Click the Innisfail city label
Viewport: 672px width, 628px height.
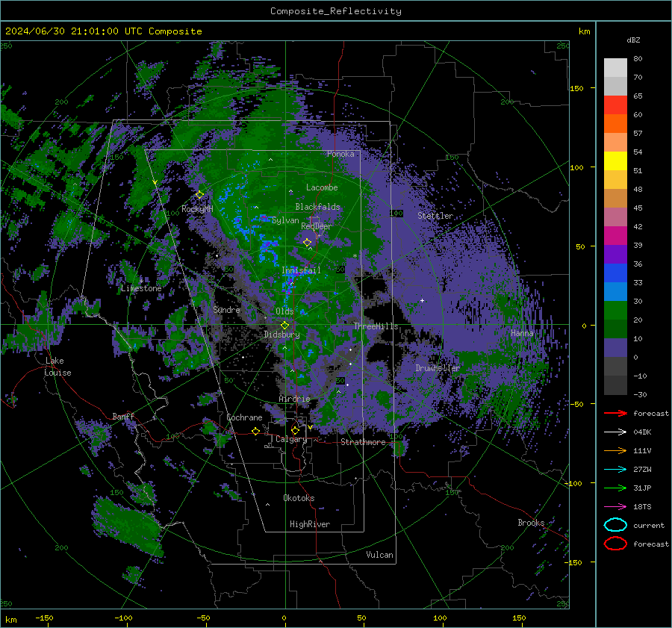coord(301,270)
